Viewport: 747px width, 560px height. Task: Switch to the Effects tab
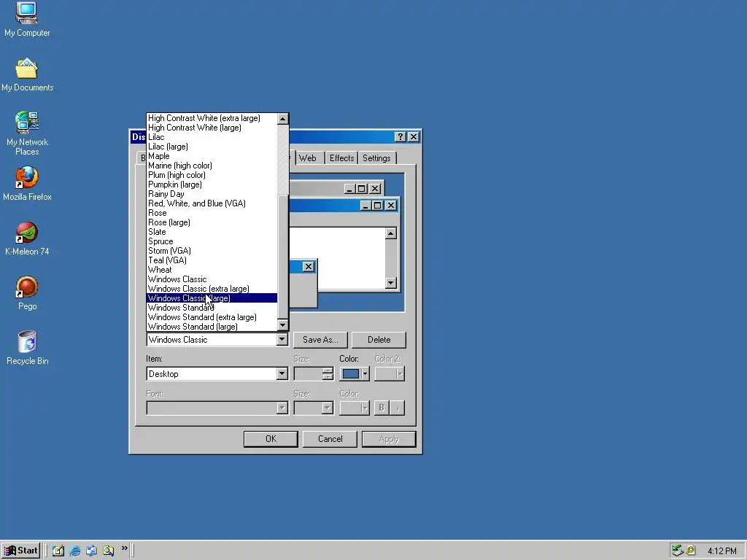coord(341,158)
